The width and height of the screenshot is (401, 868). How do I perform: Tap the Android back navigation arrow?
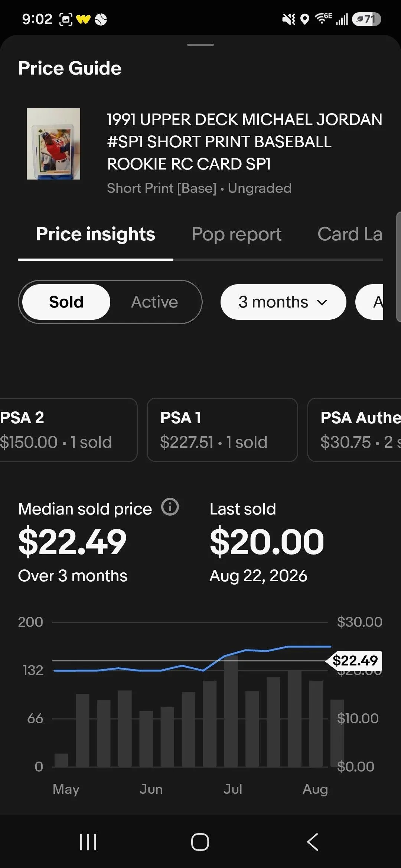coord(313,842)
